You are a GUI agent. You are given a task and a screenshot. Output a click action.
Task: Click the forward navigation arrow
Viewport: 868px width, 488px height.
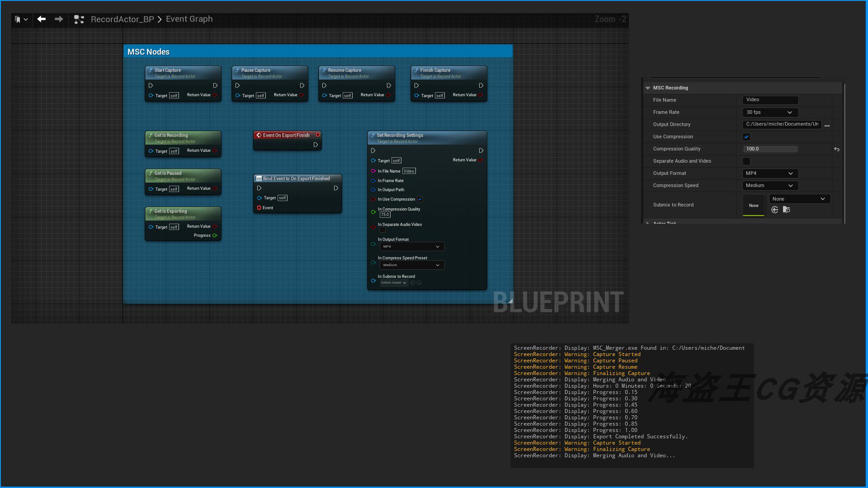pos(59,19)
